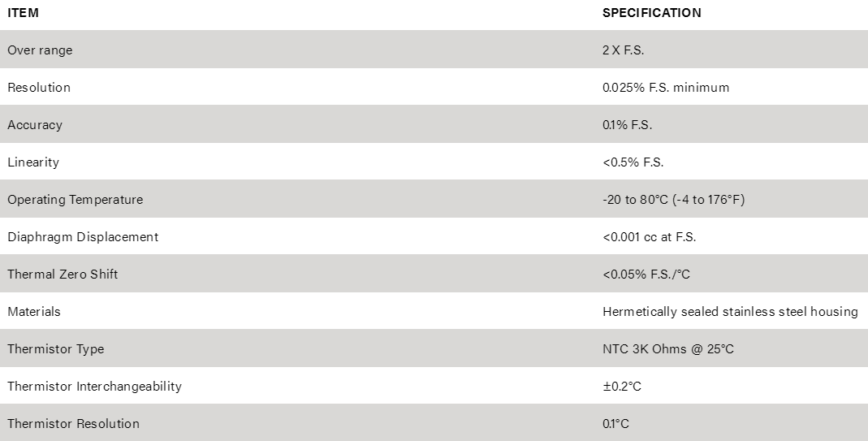868x441 pixels.
Task: Click the <0.5% F.S. linearity value
Action: click(x=633, y=162)
